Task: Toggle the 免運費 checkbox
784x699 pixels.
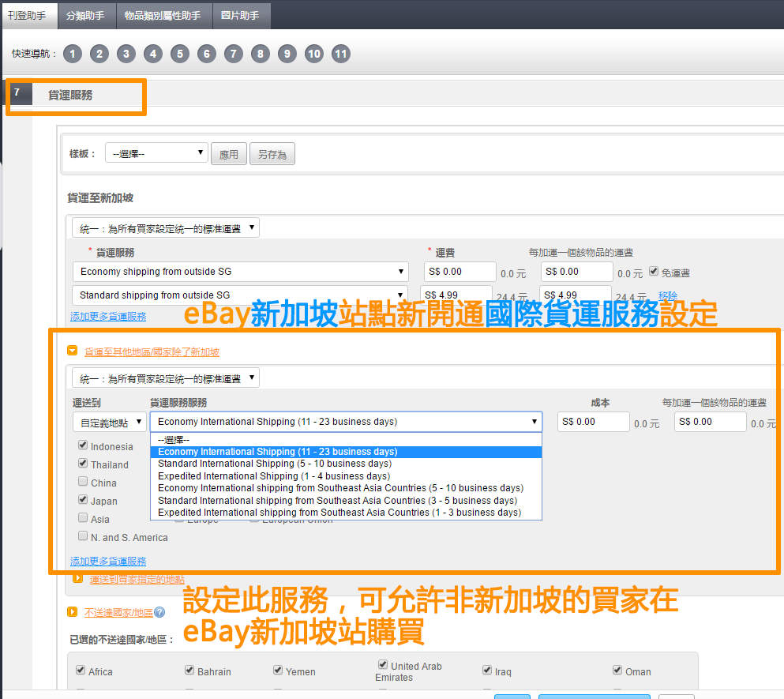Action: [x=654, y=271]
